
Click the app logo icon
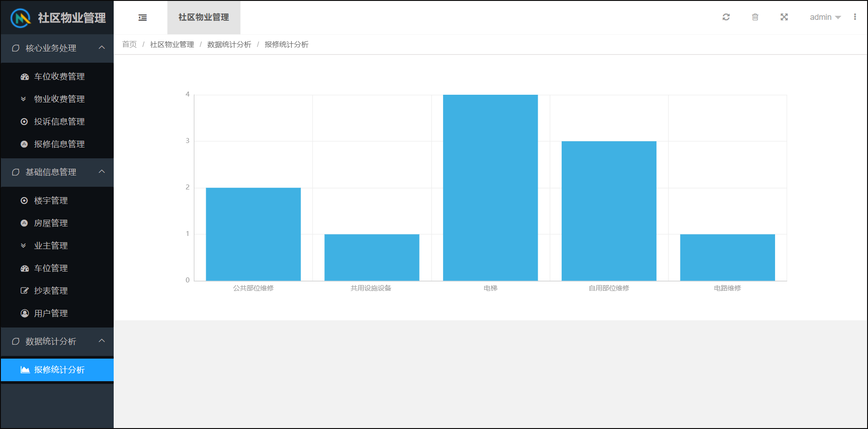(21, 18)
